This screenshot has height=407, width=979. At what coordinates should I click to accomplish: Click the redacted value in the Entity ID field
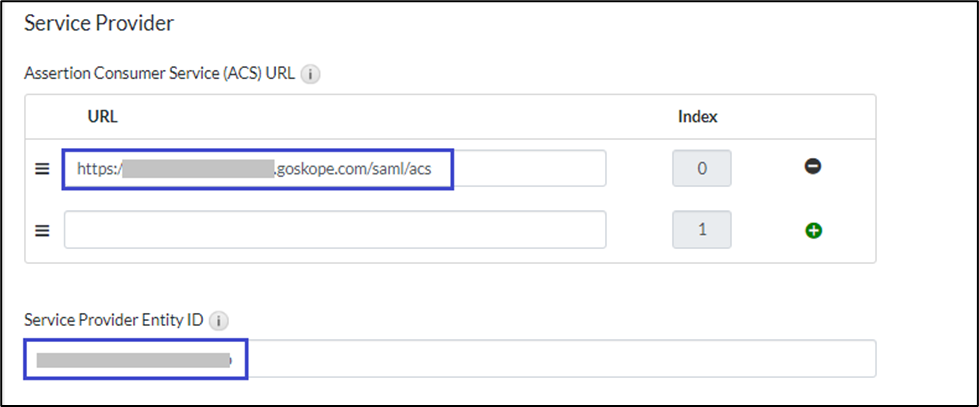click(133, 359)
